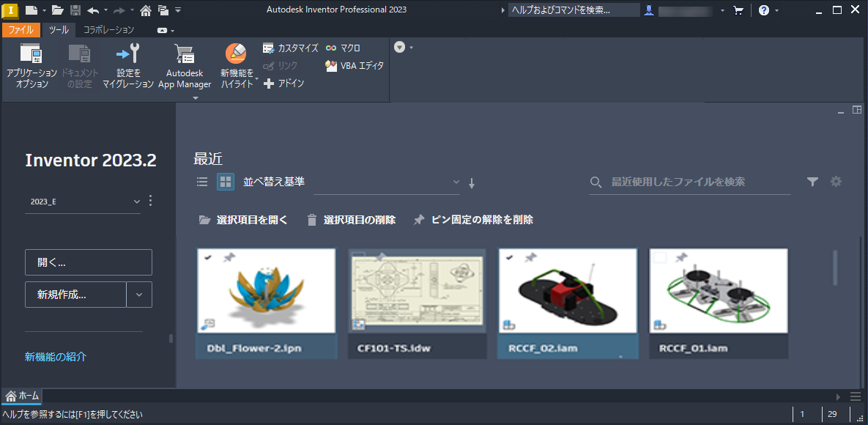Click 選択項目を開く (open selected)
Screen dimensions: 868x425
(243, 220)
